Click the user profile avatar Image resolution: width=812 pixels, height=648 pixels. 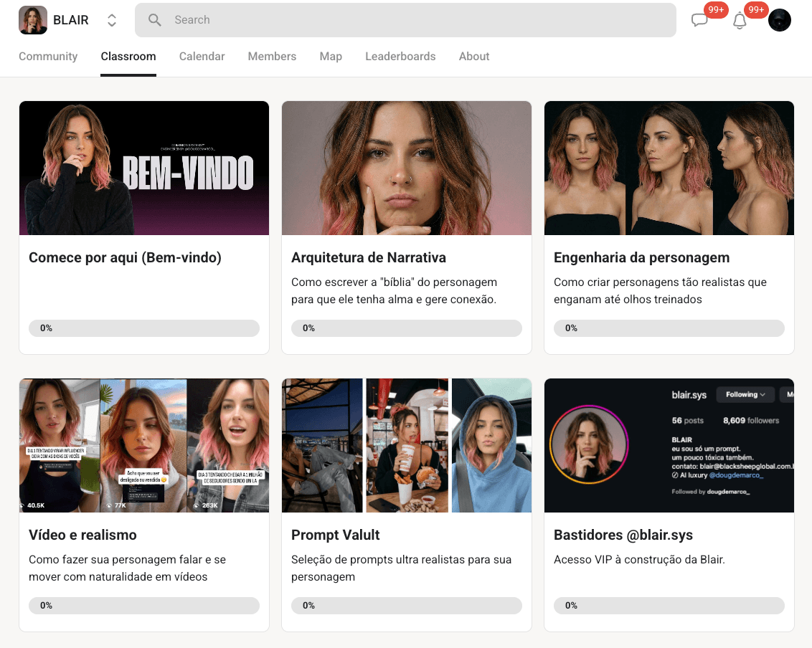point(779,20)
